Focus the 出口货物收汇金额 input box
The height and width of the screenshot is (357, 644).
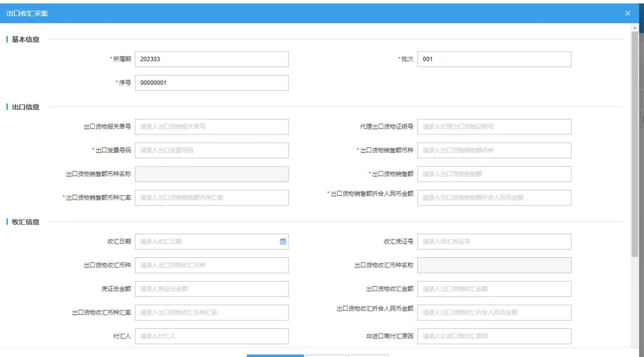point(494,289)
